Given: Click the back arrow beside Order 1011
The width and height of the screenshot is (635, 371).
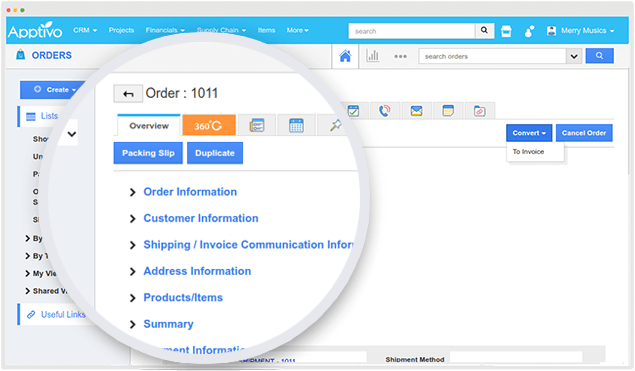Looking at the screenshot, I should 128,94.
